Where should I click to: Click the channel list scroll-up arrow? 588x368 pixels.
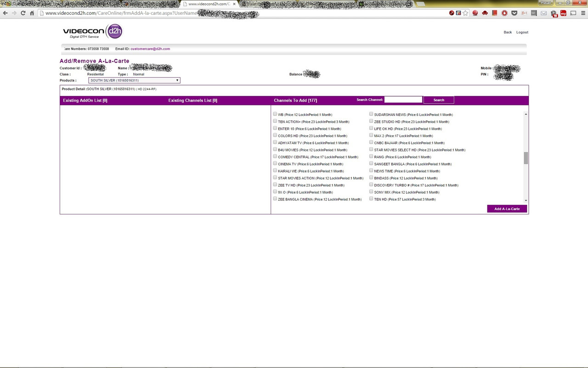point(526,114)
